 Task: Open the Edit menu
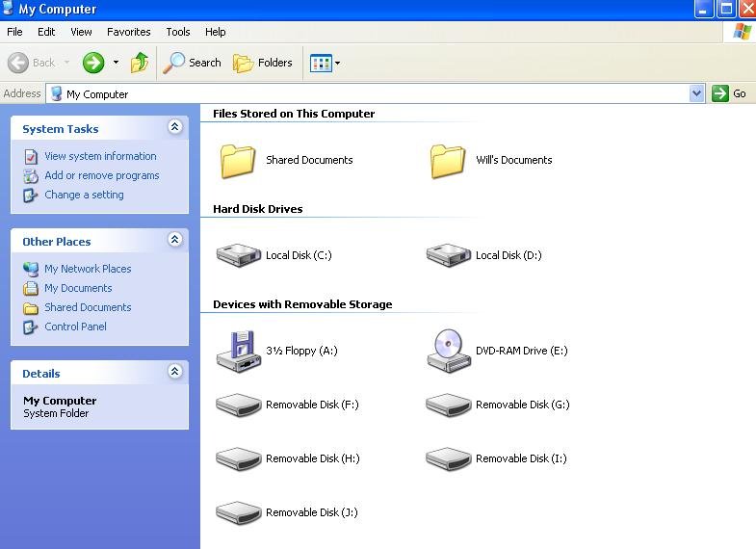pyautogui.click(x=46, y=32)
